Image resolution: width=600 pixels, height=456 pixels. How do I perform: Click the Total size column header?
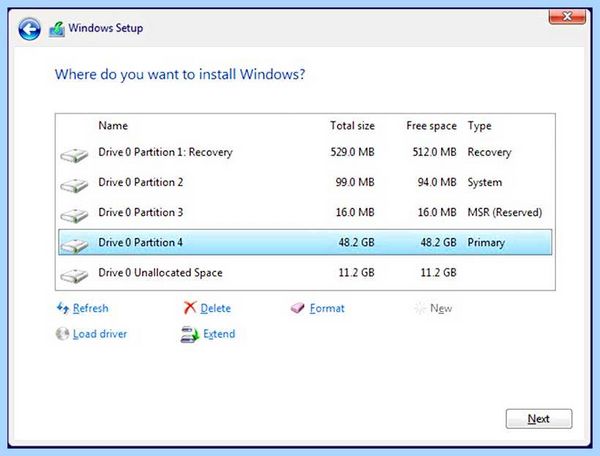click(352, 125)
